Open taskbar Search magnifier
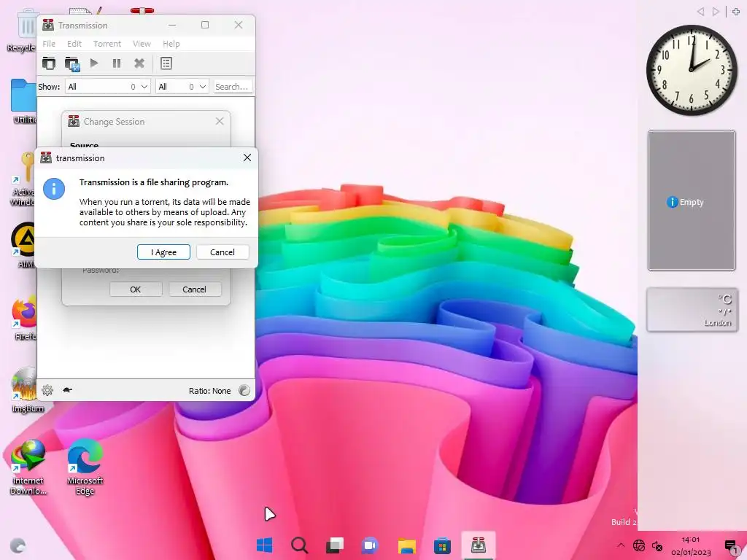747x560 pixels. pyautogui.click(x=300, y=545)
